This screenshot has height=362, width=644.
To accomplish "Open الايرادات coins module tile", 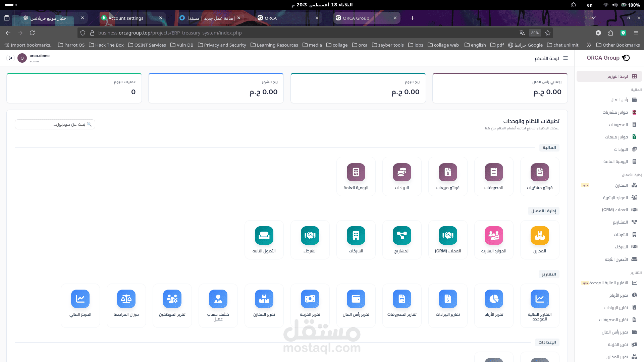I will [402, 176].
